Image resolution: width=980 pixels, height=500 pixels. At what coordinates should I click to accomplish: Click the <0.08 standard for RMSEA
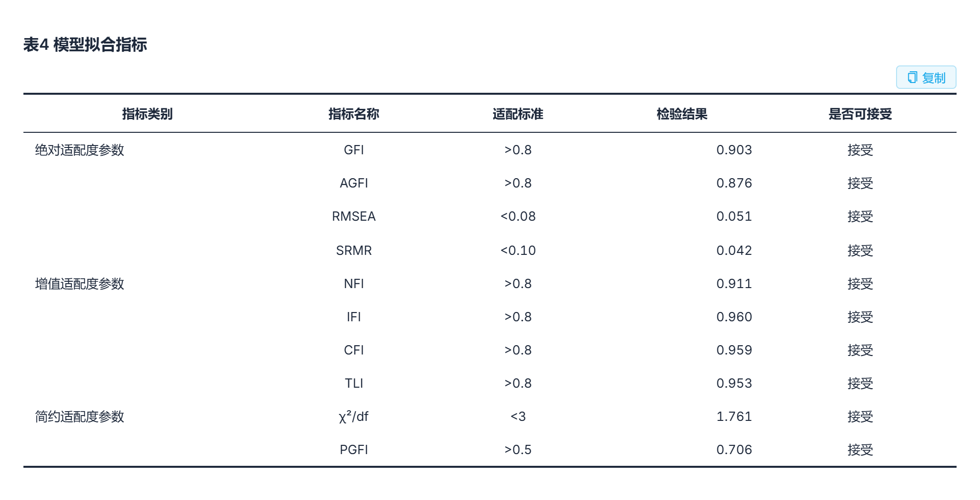pyautogui.click(x=518, y=216)
